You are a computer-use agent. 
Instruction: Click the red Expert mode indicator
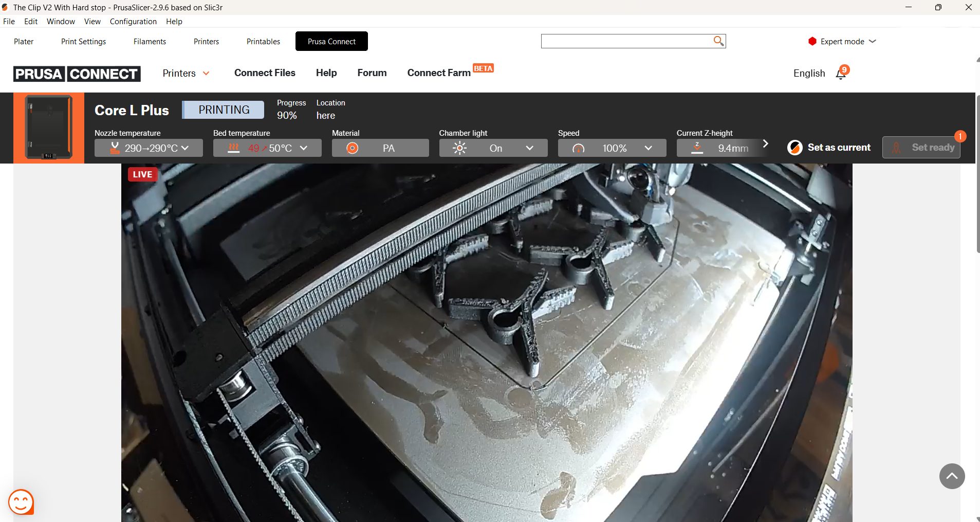tap(812, 41)
